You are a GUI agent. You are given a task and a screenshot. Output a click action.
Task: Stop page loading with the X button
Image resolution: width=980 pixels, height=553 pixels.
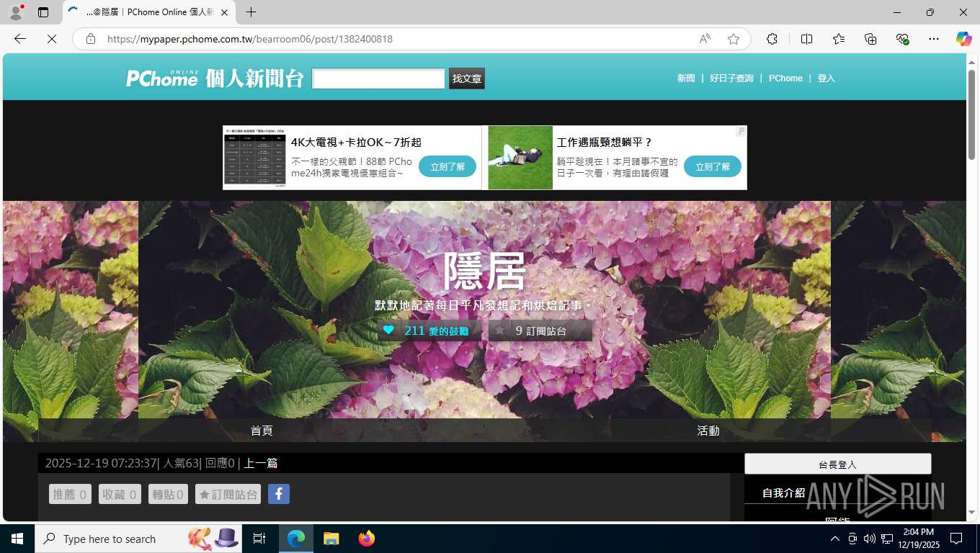(52, 39)
